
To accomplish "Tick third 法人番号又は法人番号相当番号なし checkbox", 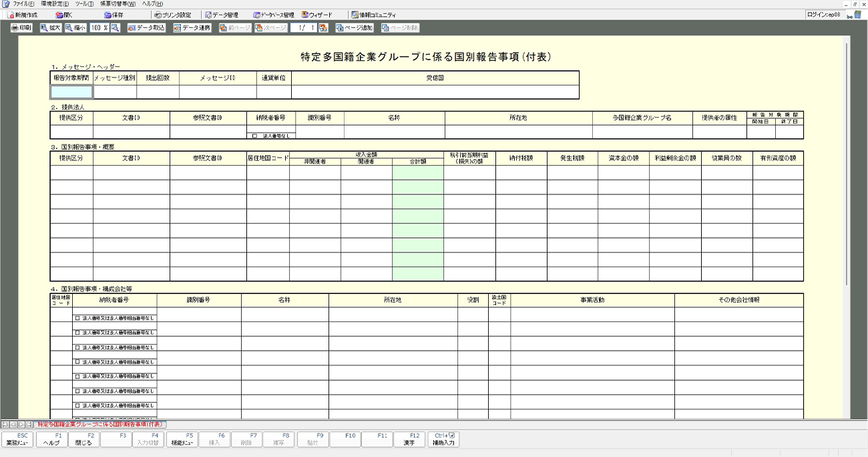I will pos(77,347).
